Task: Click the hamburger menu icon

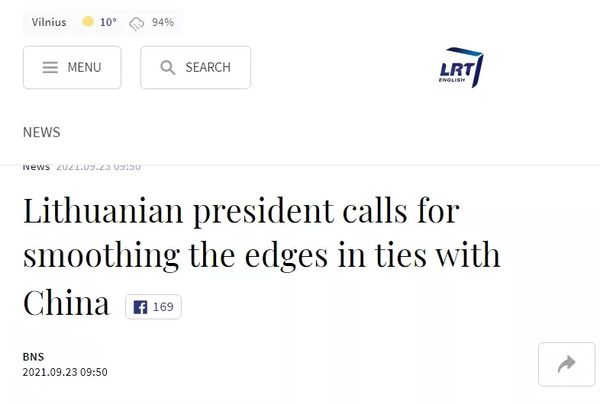Action: click(49, 68)
